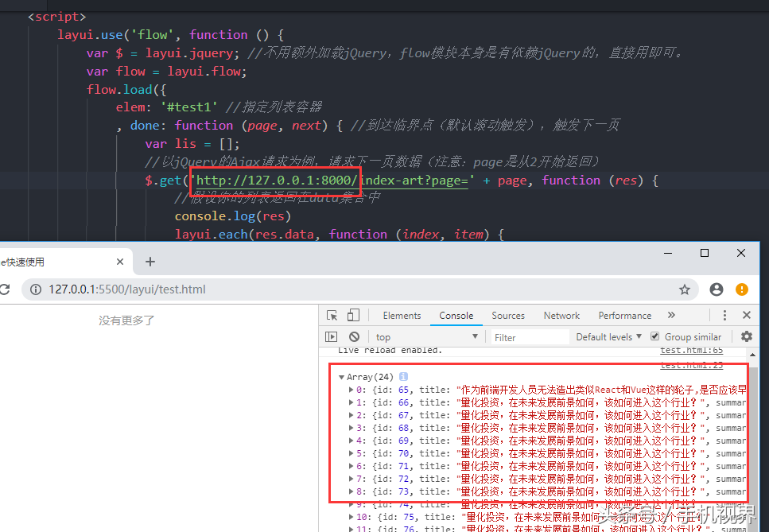The height and width of the screenshot is (532, 769).
Task: Open the Chrome profile avatar icon
Action: pos(716,289)
